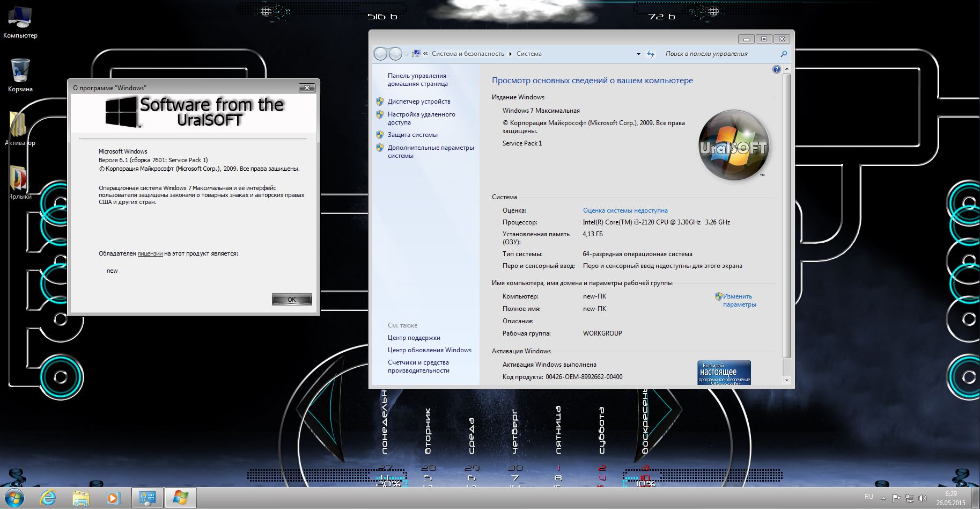Image resolution: width=980 pixels, height=509 pixels.
Task: Open the Корзина recycle bin icon
Action: (x=20, y=76)
